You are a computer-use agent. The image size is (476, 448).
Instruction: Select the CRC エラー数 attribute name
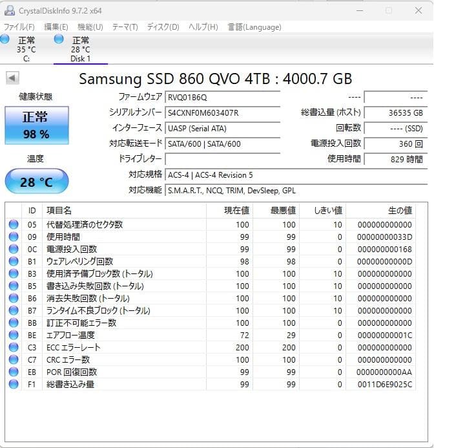pos(68,359)
